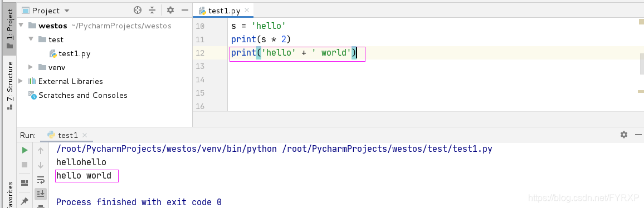Collapse the test folder arrow
Screen dimensions: 644x208
[31, 39]
